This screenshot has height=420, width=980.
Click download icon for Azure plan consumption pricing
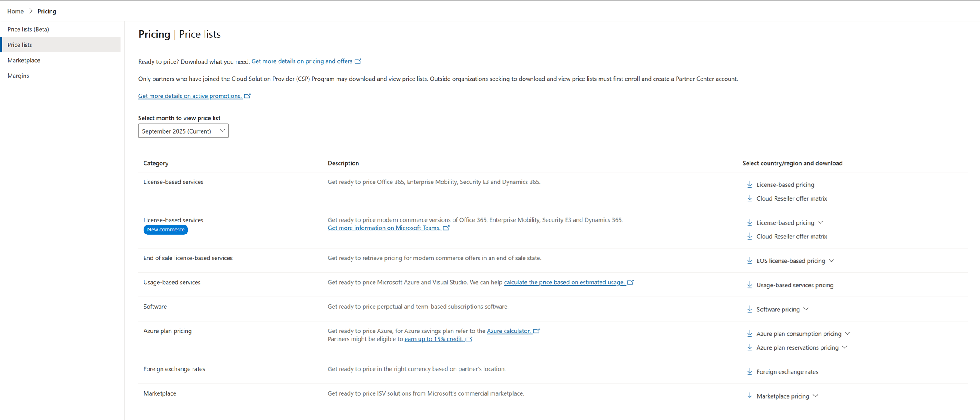(x=750, y=334)
